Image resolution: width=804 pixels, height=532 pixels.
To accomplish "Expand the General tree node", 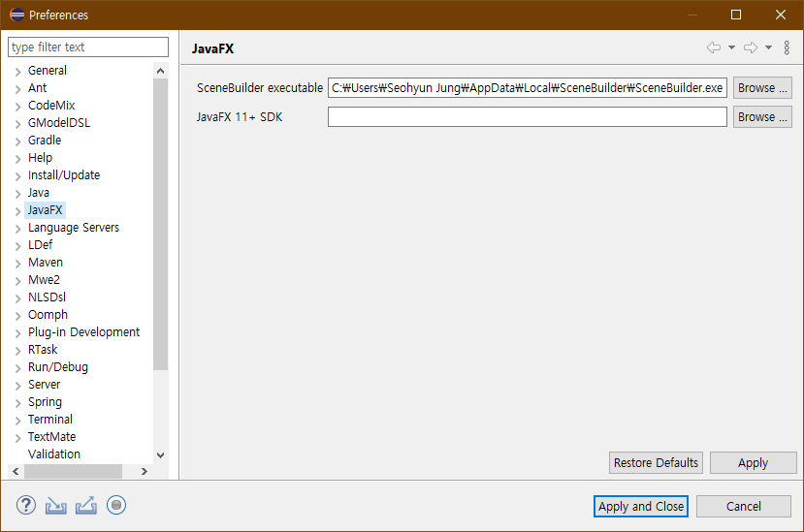I will click(18, 72).
